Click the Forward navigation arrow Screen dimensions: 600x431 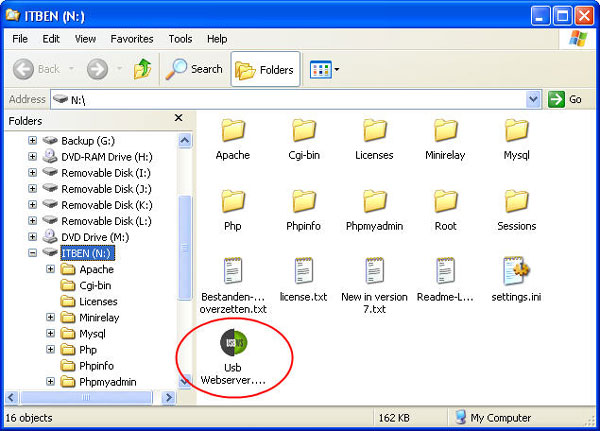point(97,69)
